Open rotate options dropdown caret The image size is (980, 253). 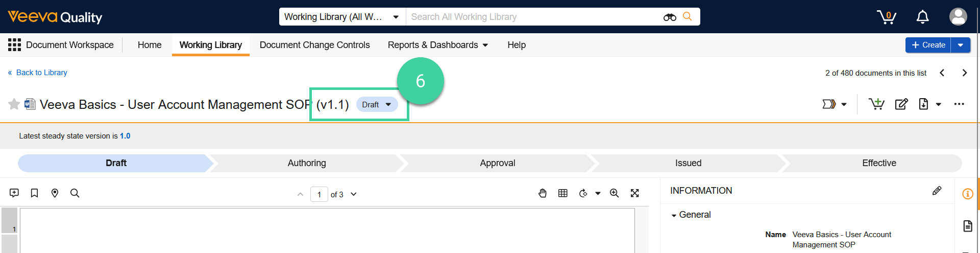tap(598, 194)
